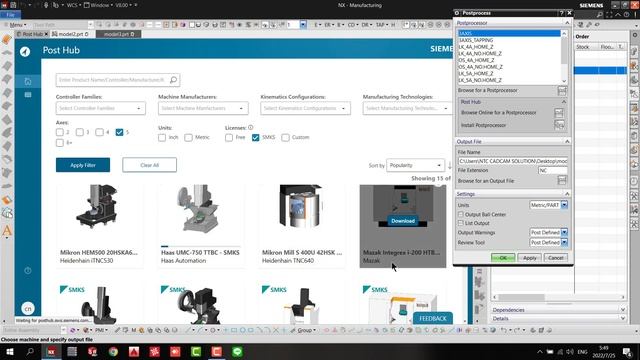Click Cancel in Postprocess dialog
This screenshot has width=640, height=360.
(x=556, y=258)
